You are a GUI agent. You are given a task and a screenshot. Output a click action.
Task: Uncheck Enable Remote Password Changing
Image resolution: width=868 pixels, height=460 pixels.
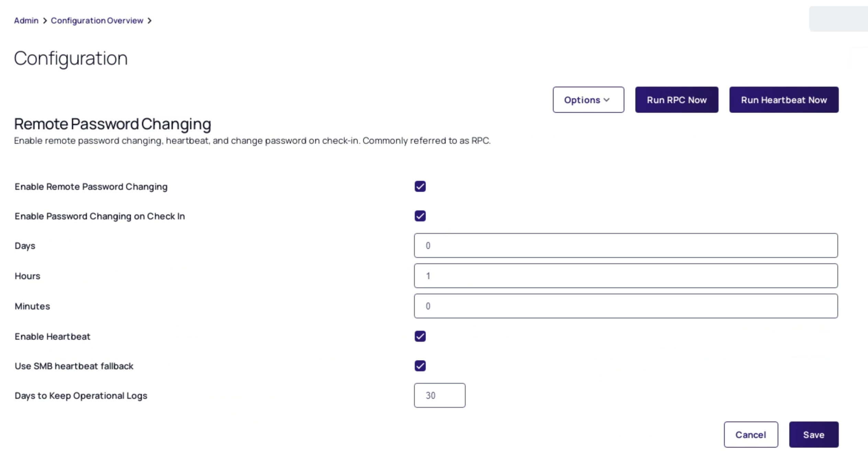[x=420, y=186]
